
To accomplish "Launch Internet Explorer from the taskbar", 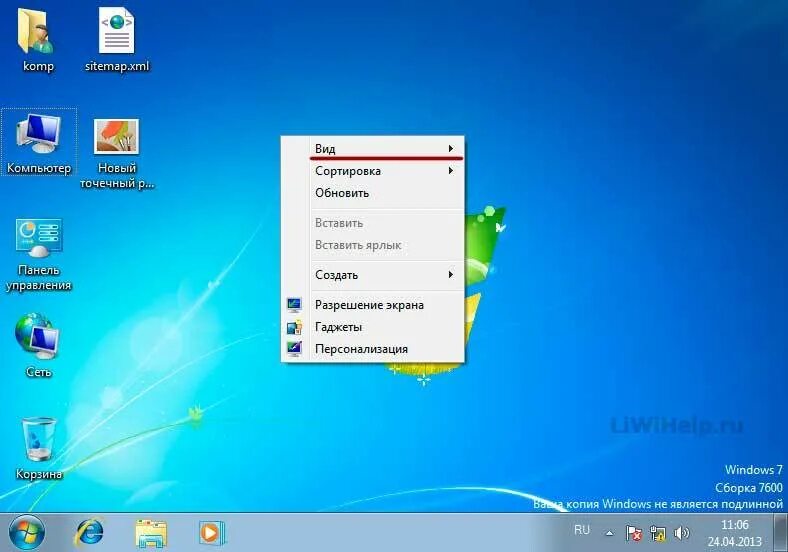I will tap(90, 533).
